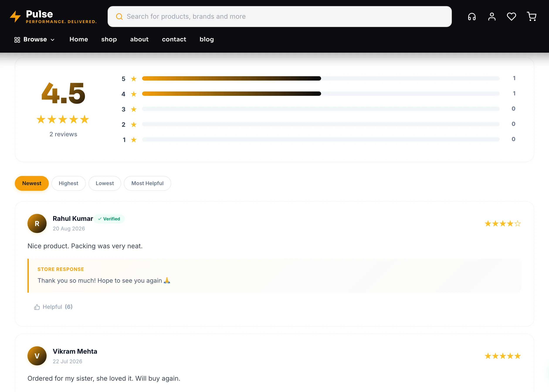Open the shopping cart icon
Viewport: 549px width, 392px height.
tap(532, 16)
